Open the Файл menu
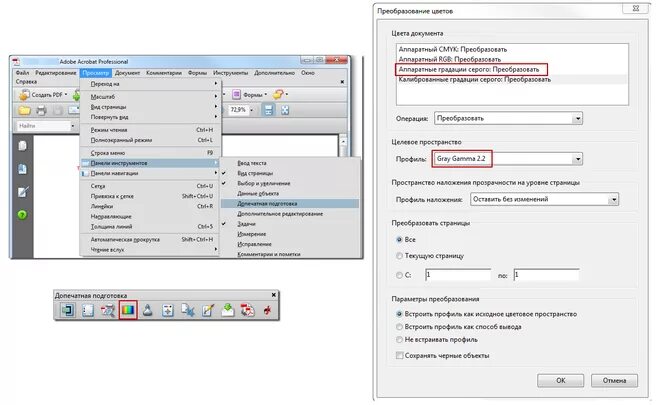Viewport: 659px width, 405px height. [x=22, y=73]
